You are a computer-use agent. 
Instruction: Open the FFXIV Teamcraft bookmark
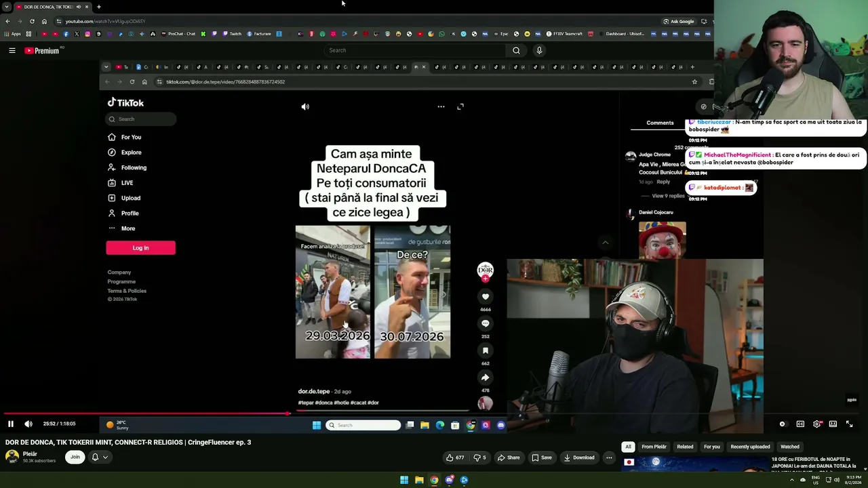[x=563, y=34]
